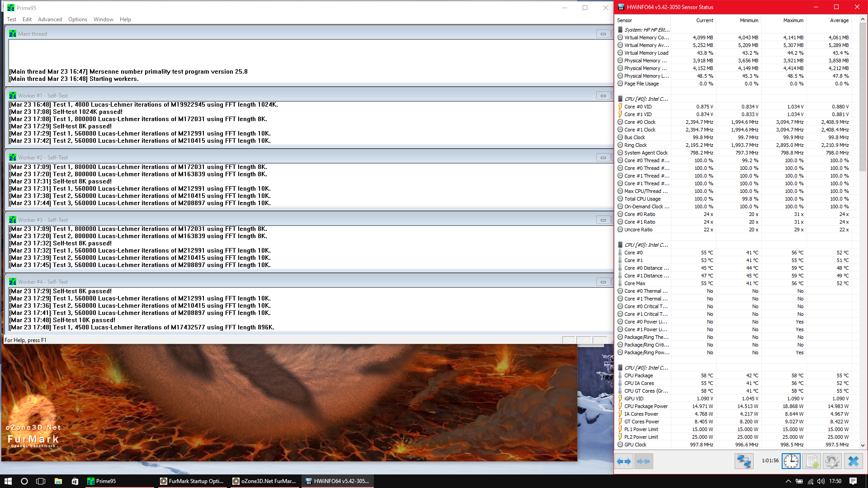Select the Virtual Memory Load row
The image size is (868, 488).
(x=733, y=53)
